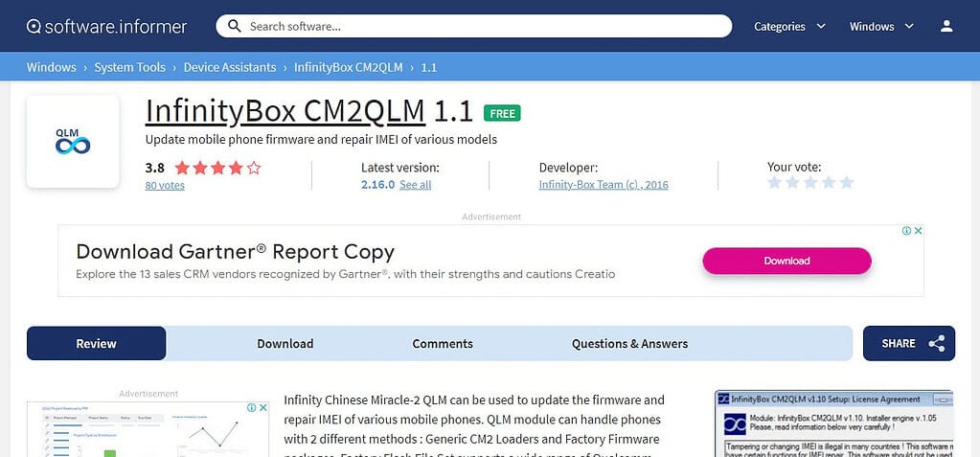980x457 pixels.
Task: Rate four stars under Your vote
Action: (x=829, y=183)
